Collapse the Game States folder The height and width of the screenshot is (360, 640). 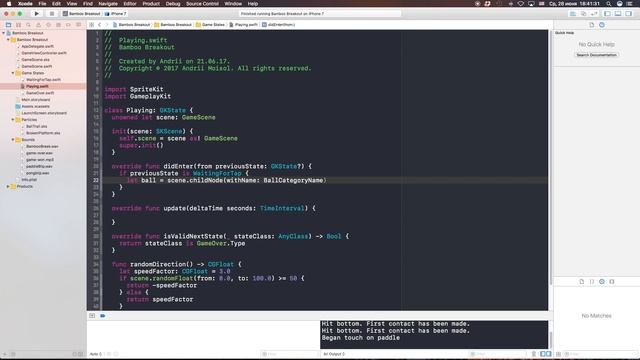[13, 73]
